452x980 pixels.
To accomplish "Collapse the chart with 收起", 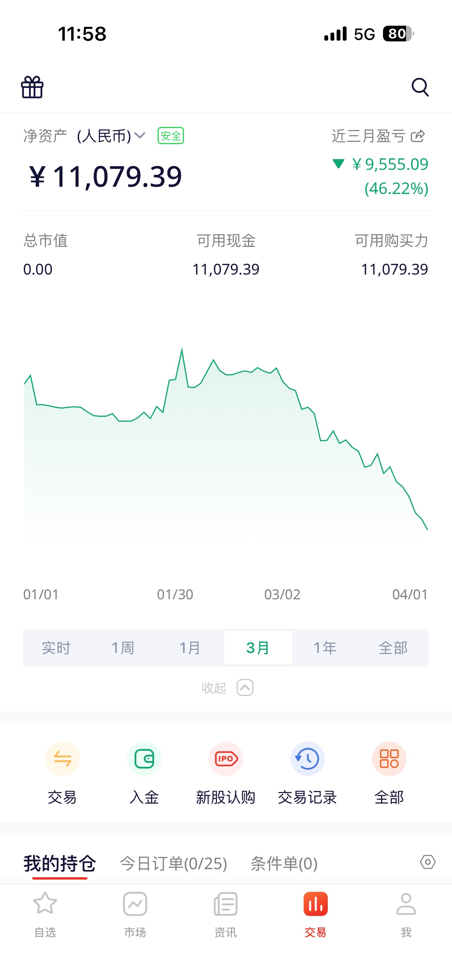I will pyautogui.click(x=227, y=688).
